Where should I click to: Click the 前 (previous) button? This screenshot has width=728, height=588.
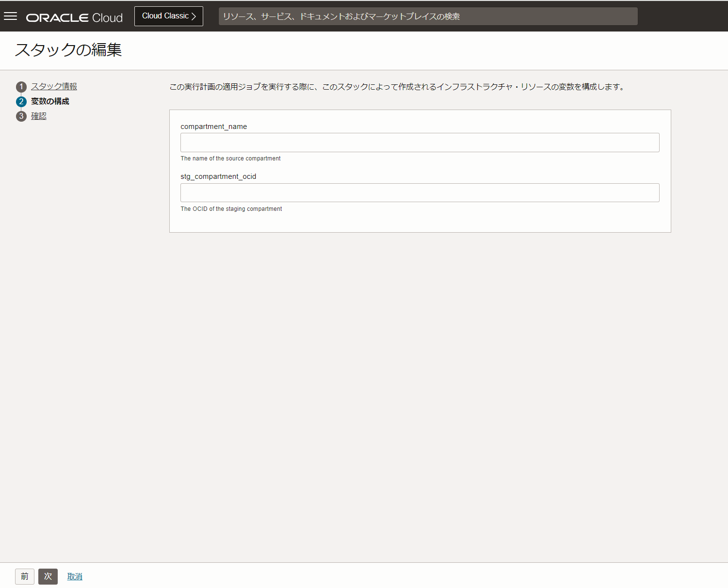pos(25,576)
